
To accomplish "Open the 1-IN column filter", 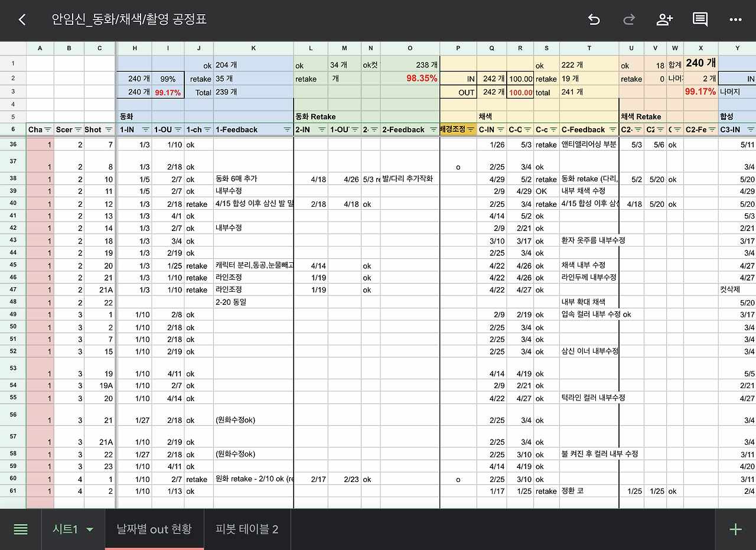I will [145, 130].
